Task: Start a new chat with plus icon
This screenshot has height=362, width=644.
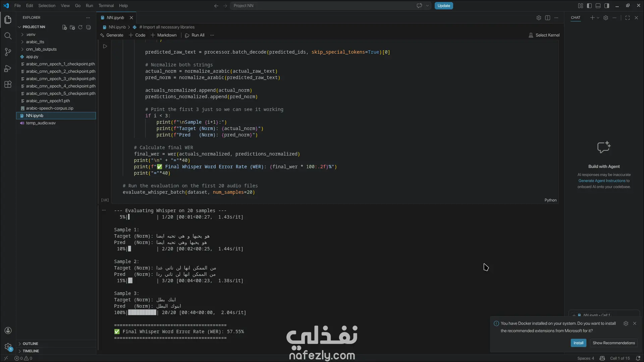Action: pyautogui.click(x=592, y=18)
